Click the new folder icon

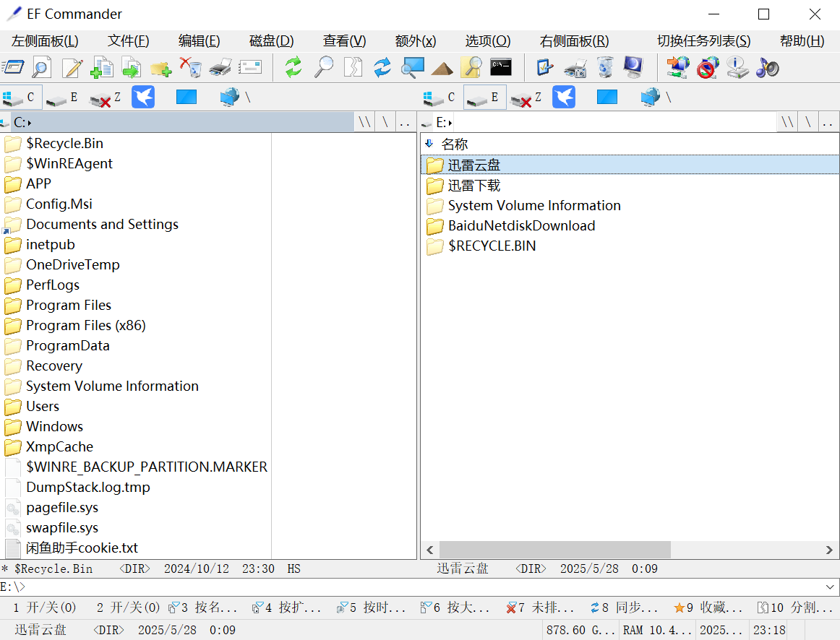click(160, 69)
